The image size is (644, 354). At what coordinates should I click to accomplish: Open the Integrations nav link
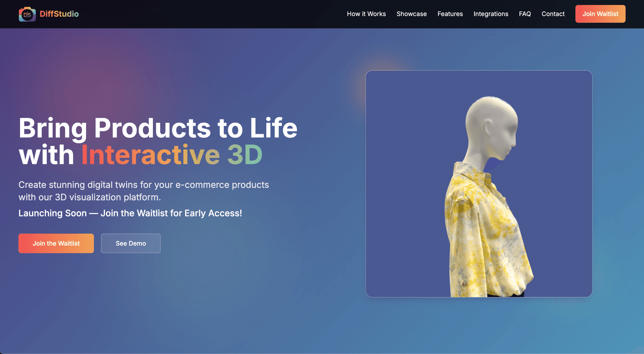[491, 14]
